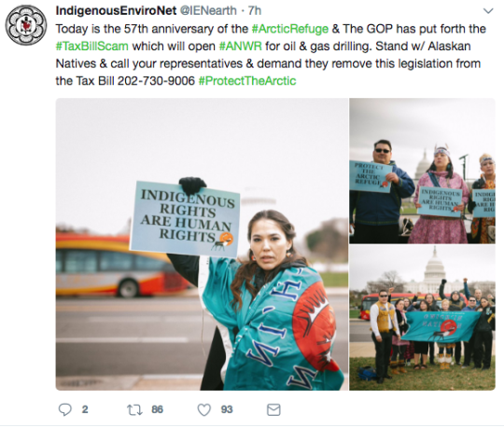The width and height of the screenshot is (504, 427).
Task: Open the group photo at Capitol building
Action: (x=423, y=318)
